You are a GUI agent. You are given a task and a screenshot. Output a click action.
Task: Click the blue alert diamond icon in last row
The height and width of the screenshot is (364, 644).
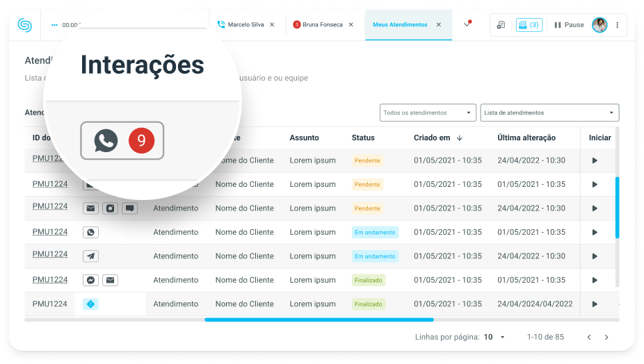(90, 304)
